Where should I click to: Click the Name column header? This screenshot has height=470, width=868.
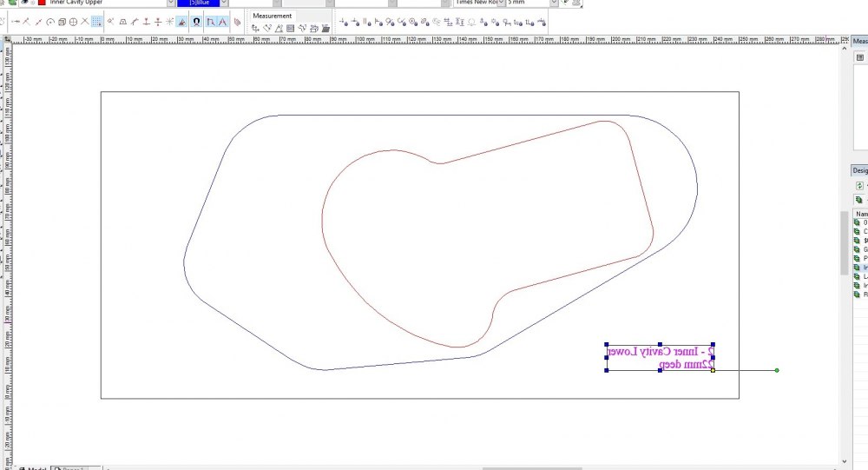[x=861, y=214]
